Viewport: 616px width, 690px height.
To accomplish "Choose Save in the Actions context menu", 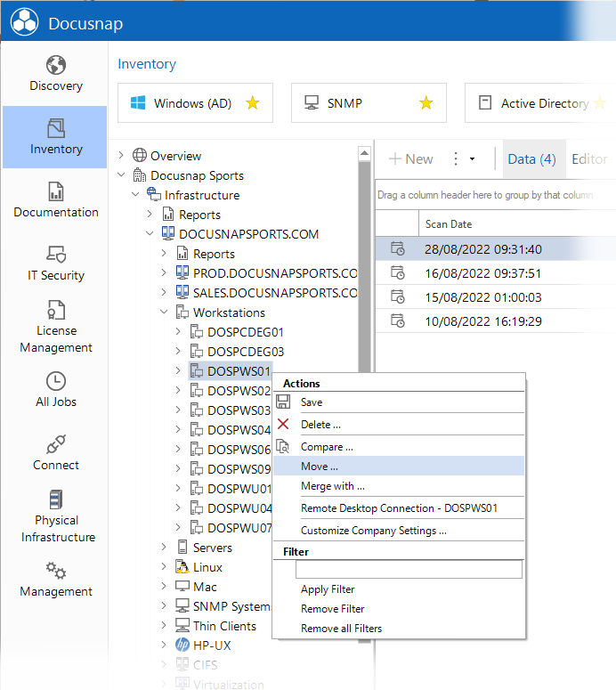I will point(399,402).
